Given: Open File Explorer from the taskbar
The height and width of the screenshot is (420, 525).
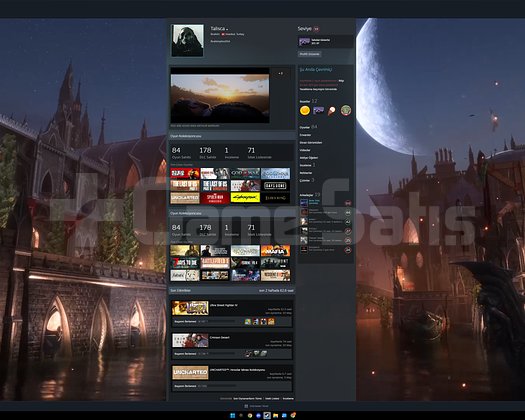Looking at the screenshot, I should point(276,415).
